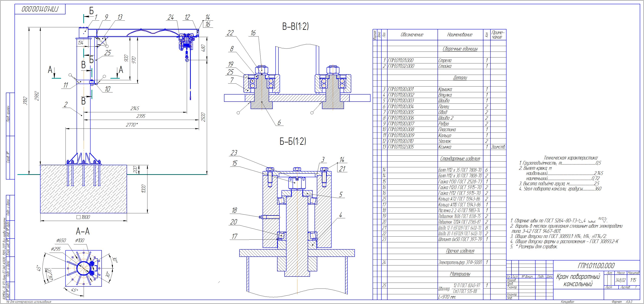Image resolution: width=644 pixels, height=304 pixels.
Task: Click the 'Стандартные изделия' section heading
Action: (x=460, y=159)
